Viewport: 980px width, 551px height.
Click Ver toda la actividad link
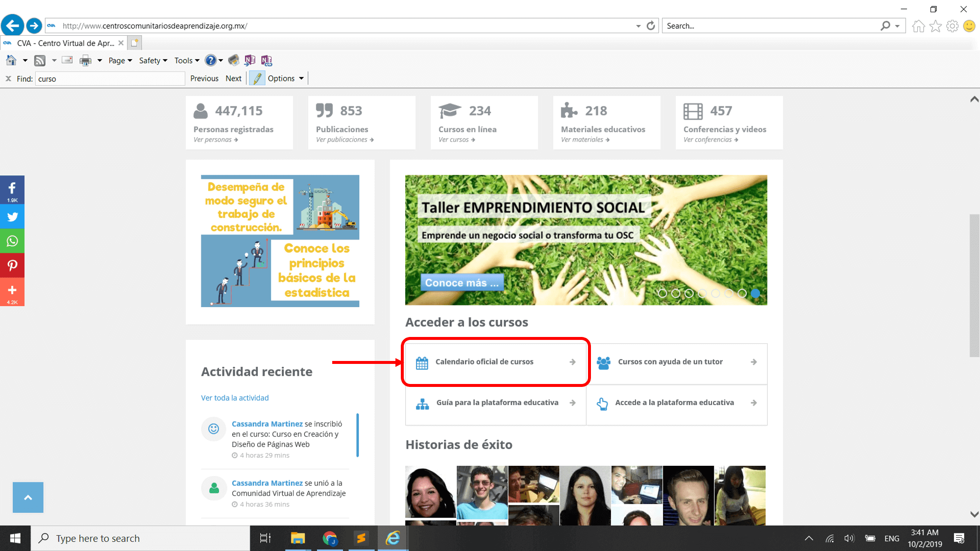[x=235, y=398]
